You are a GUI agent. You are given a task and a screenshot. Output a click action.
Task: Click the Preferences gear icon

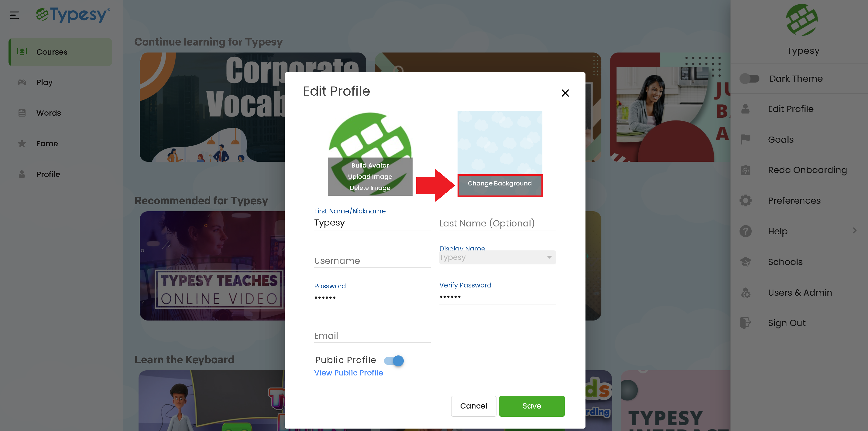[x=745, y=200]
